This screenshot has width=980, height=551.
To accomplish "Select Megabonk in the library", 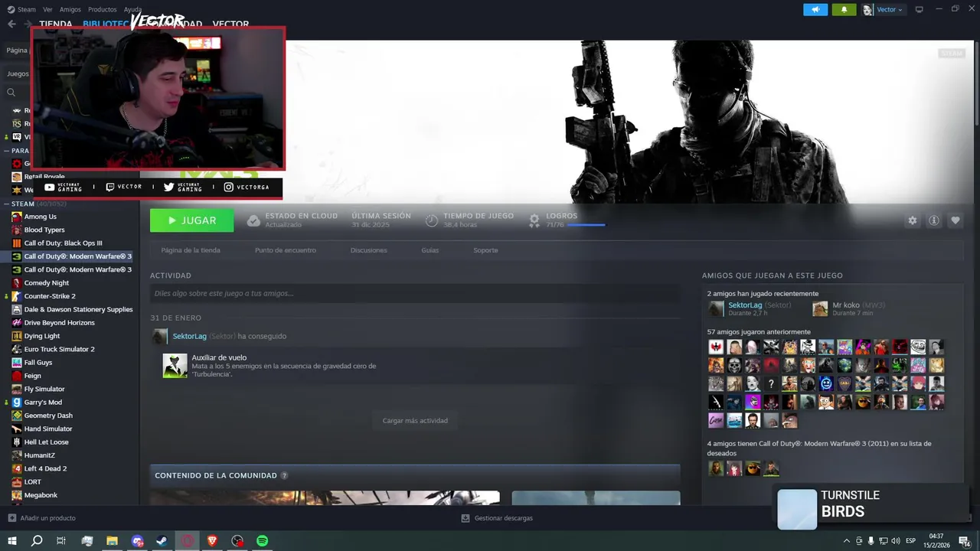I will click(x=41, y=495).
